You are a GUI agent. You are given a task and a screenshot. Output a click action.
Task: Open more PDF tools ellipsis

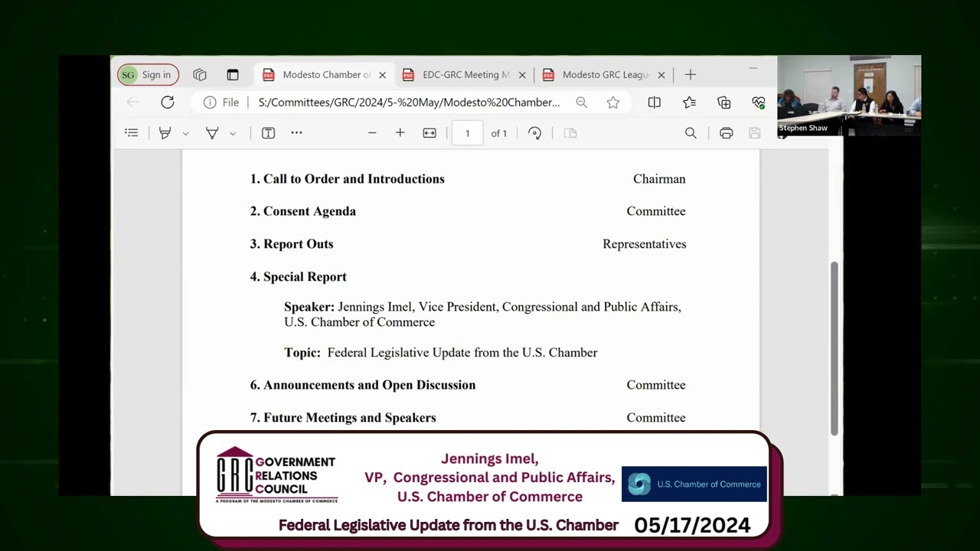coord(296,133)
